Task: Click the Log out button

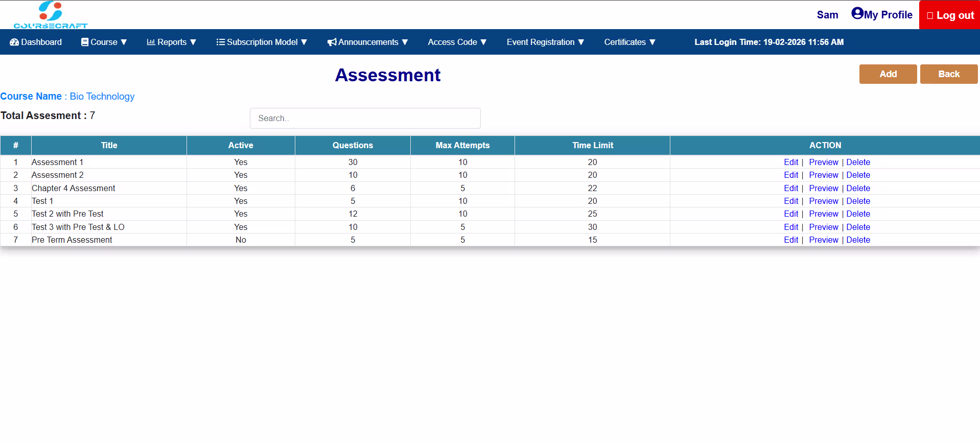Action: (x=950, y=15)
